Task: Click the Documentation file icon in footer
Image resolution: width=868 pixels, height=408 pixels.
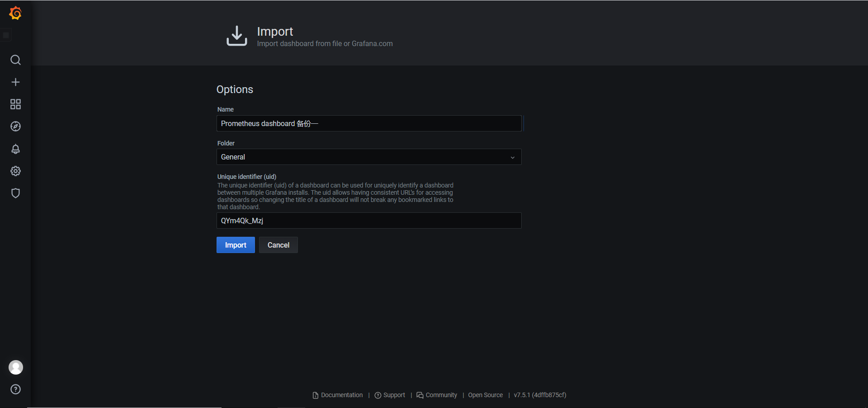Action: click(316, 395)
